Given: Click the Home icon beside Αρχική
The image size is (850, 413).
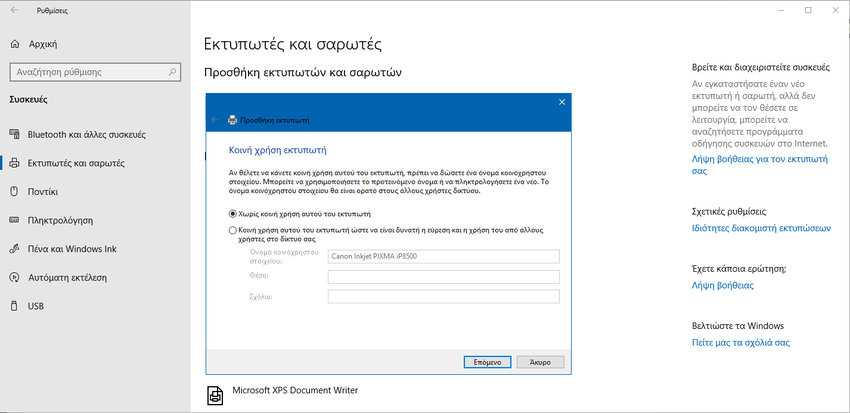Looking at the screenshot, I should coord(15,44).
